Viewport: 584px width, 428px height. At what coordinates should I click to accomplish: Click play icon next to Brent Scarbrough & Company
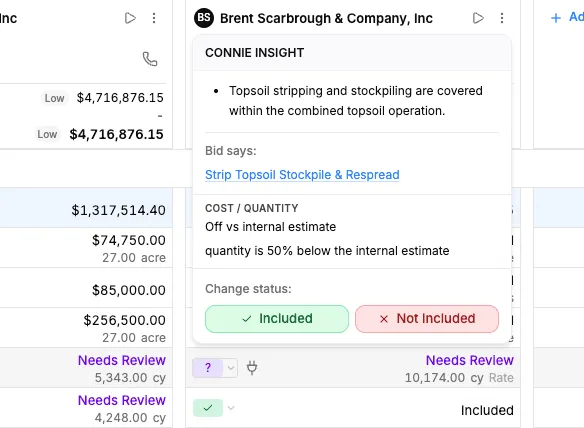pyautogui.click(x=478, y=18)
